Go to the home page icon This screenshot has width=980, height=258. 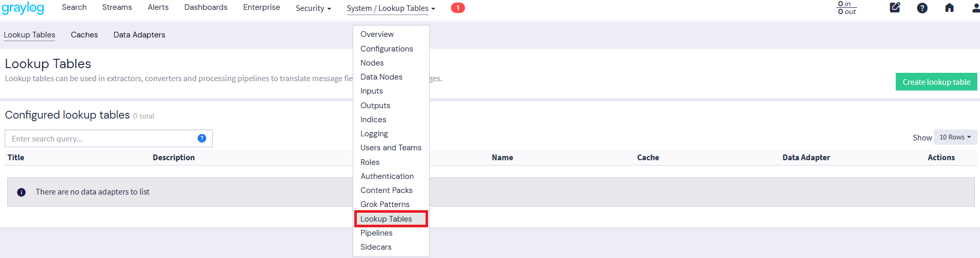tap(949, 8)
